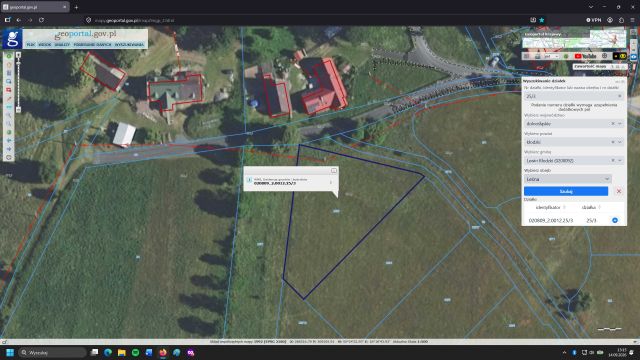Go back with the browser back arrow
Viewport: 640px width, 360px height.
pos(19,20)
